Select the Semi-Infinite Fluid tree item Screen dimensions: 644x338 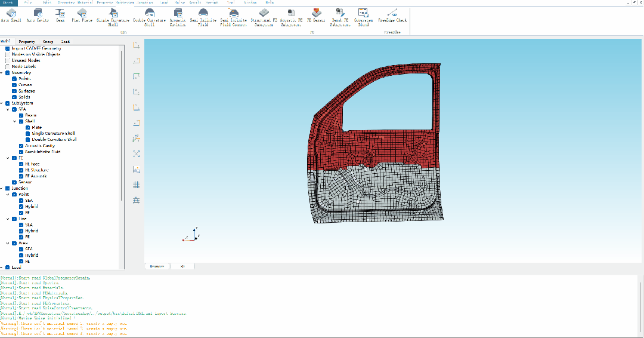point(43,152)
